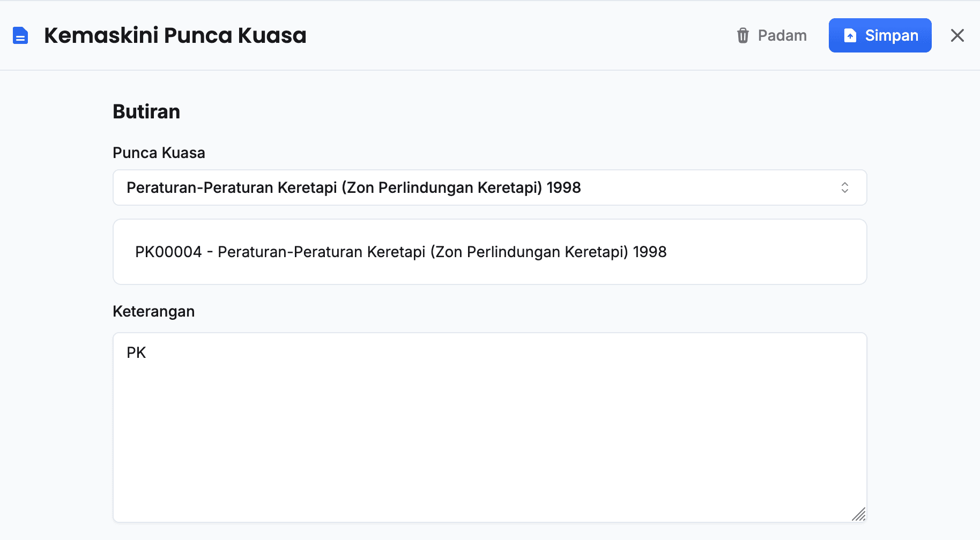The height and width of the screenshot is (540, 980).
Task: Save changes with the Simpan button
Action: tap(880, 35)
